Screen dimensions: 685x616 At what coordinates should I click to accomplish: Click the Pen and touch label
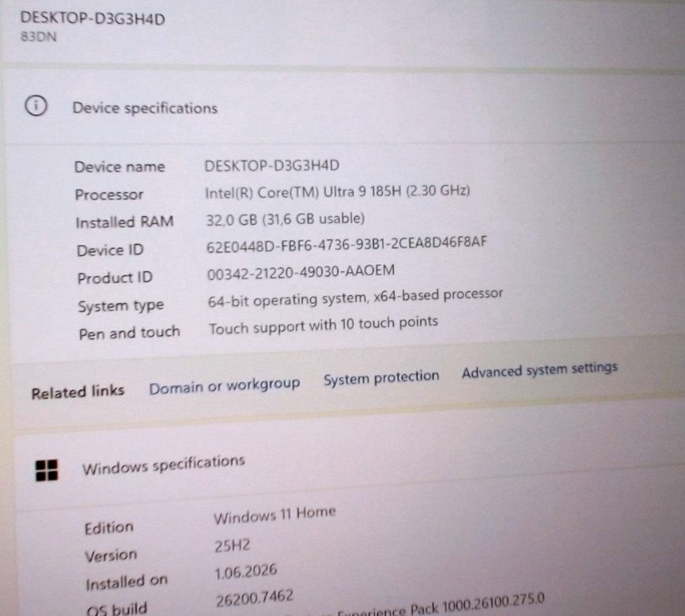point(129,334)
